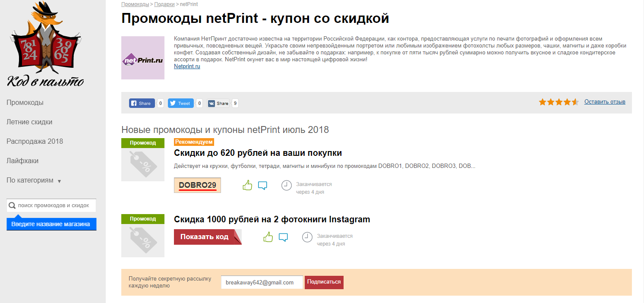Go to the Промокоды sidebar menu item
Viewport: 644px width, 303px height.
[x=25, y=103]
